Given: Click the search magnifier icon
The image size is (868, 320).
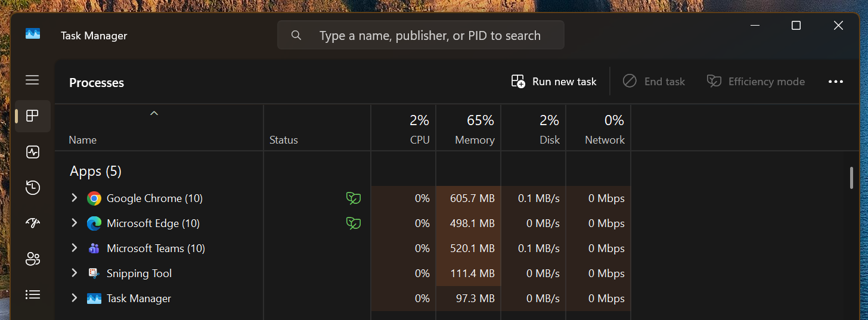Looking at the screenshot, I should pos(296,35).
